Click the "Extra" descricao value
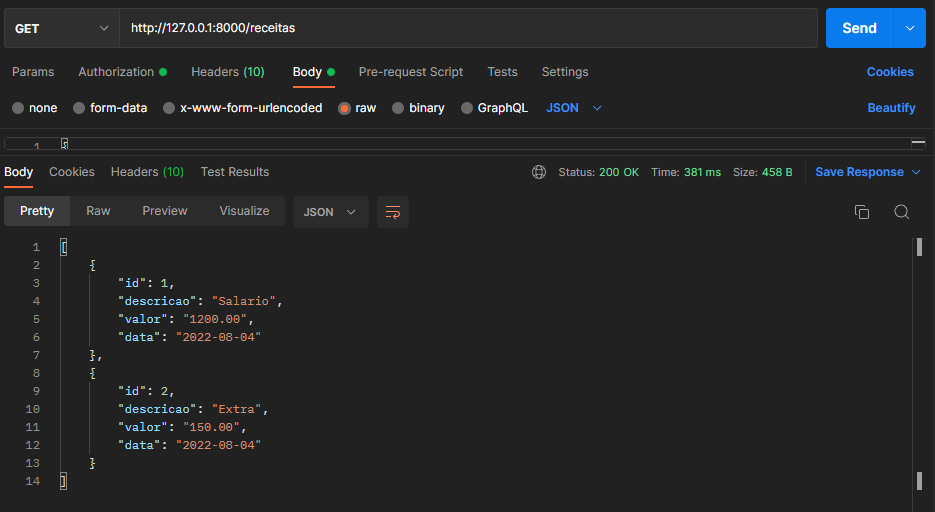935x512 pixels. [x=236, y=409]
